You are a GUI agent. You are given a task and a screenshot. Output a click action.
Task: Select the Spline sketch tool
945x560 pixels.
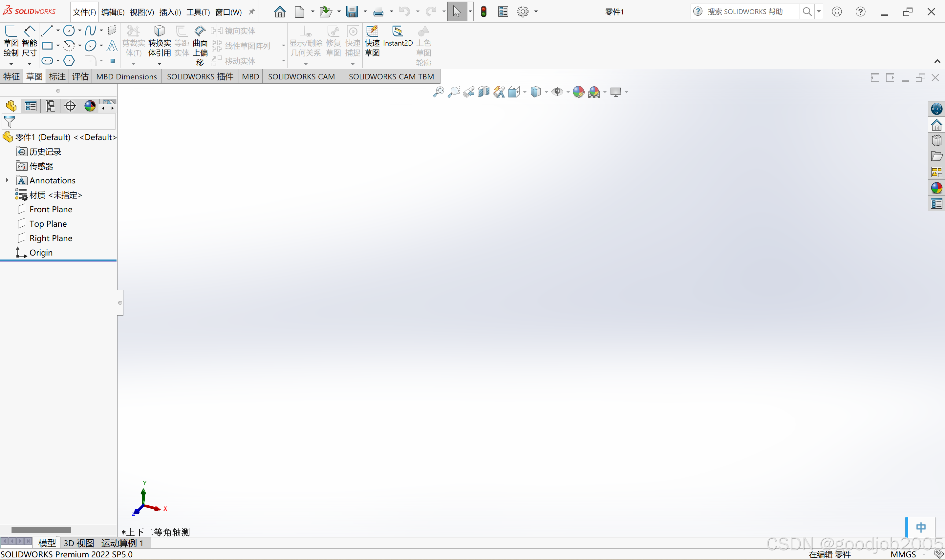click(90, 30)
